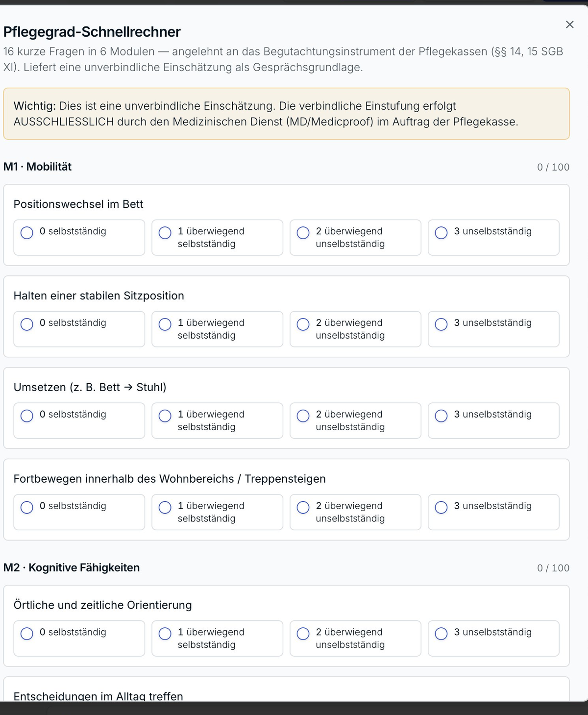Select '0 selbstständig' for Positionswechsel im Bett

click(x=79, y=238)
